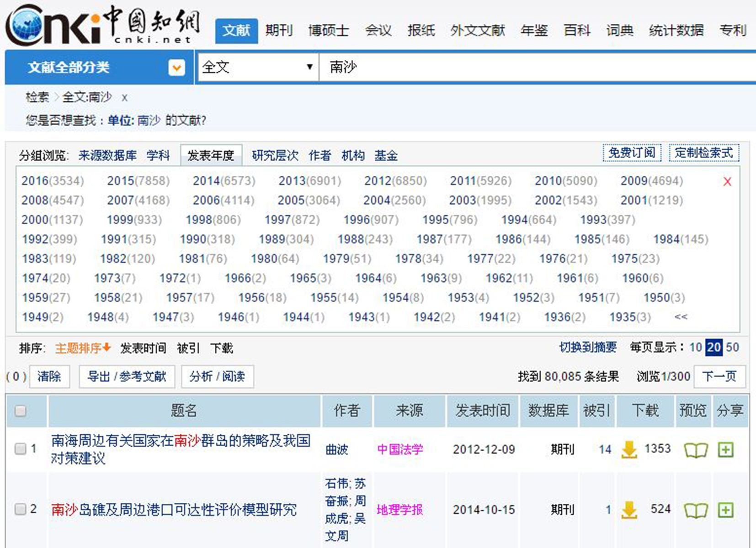This screenshot has width=756, height=548.
Task: Download the 南沙岛礁 second result article
Action: pos(629,510)
